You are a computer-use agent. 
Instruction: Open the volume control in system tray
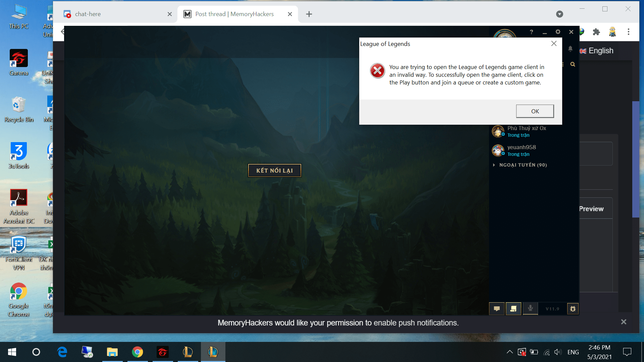[557, 352]
